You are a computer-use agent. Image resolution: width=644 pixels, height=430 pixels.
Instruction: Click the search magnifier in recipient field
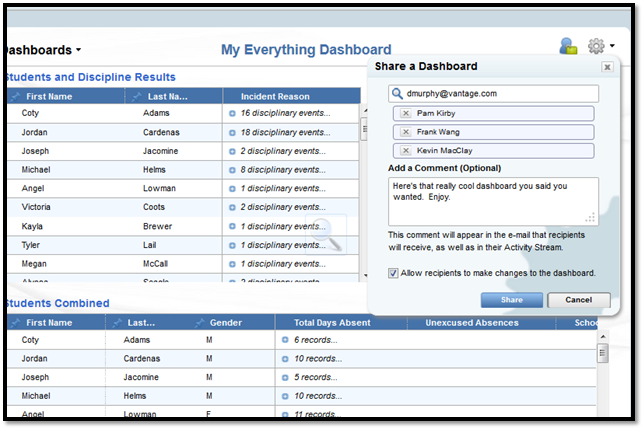tap(397, 94)
